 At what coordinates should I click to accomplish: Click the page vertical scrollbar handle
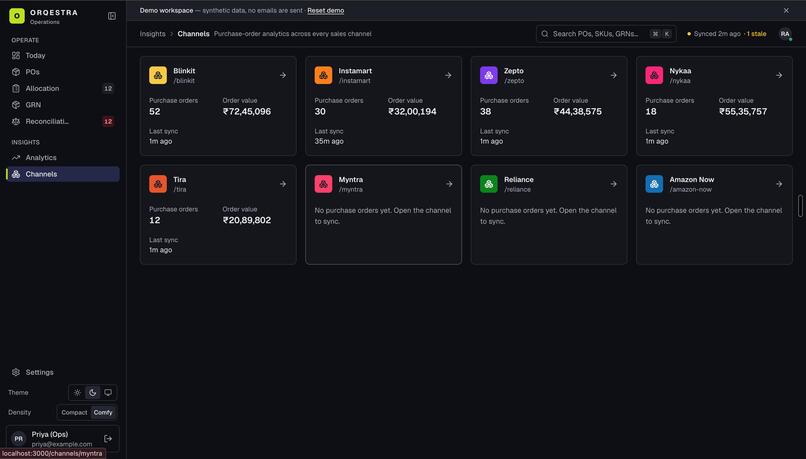coord(800,206)
